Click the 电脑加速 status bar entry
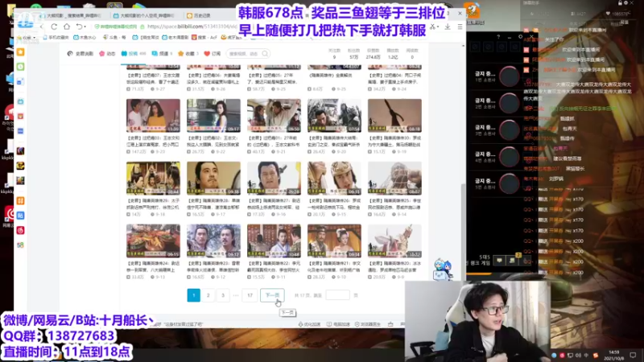Image resolution: width=644 pixels, height=362 pixels. [338, 324]
